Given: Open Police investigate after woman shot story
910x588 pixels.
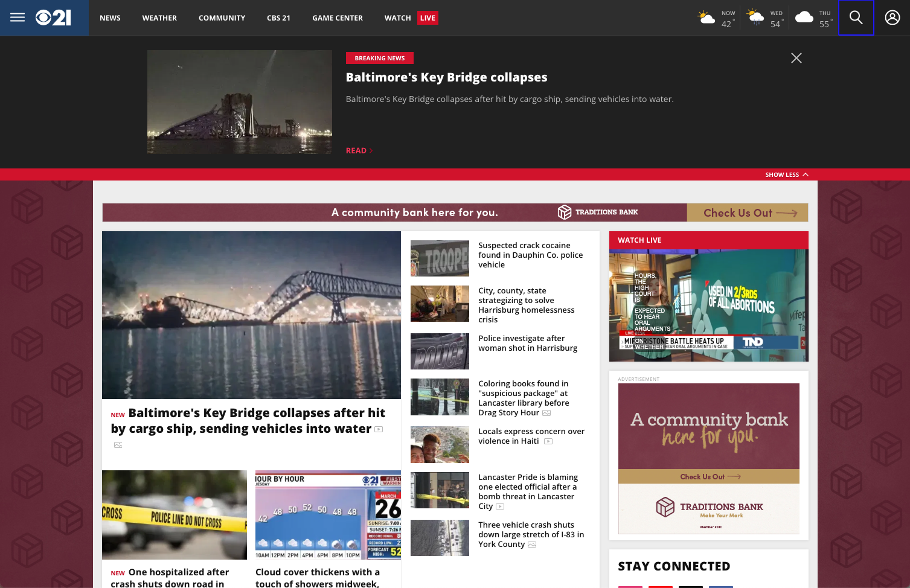Looking at the screenshot, I should [528, 343].
